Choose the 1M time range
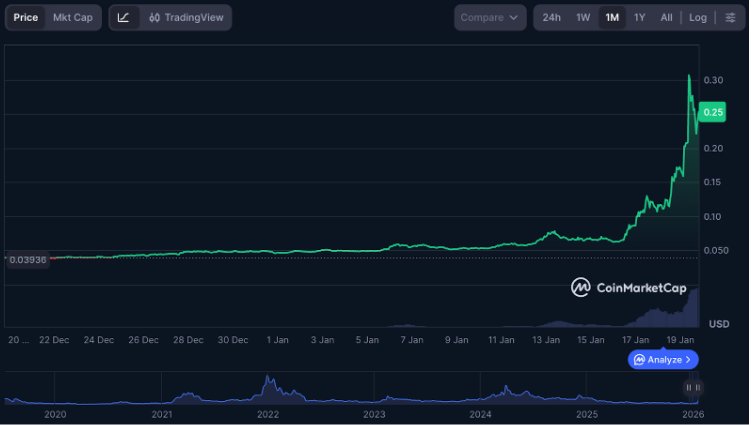 (612, 17)
